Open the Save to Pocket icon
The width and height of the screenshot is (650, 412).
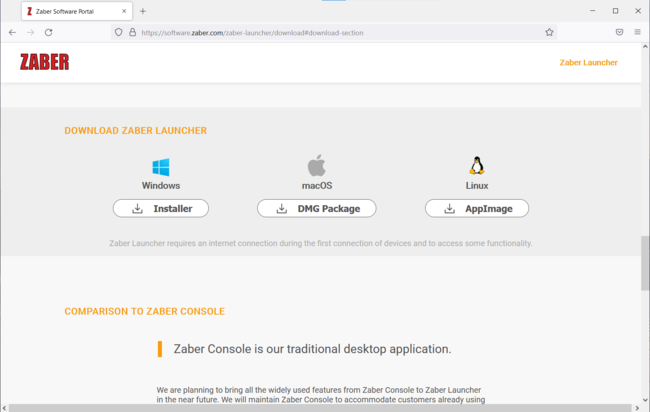tap(619, 32)
